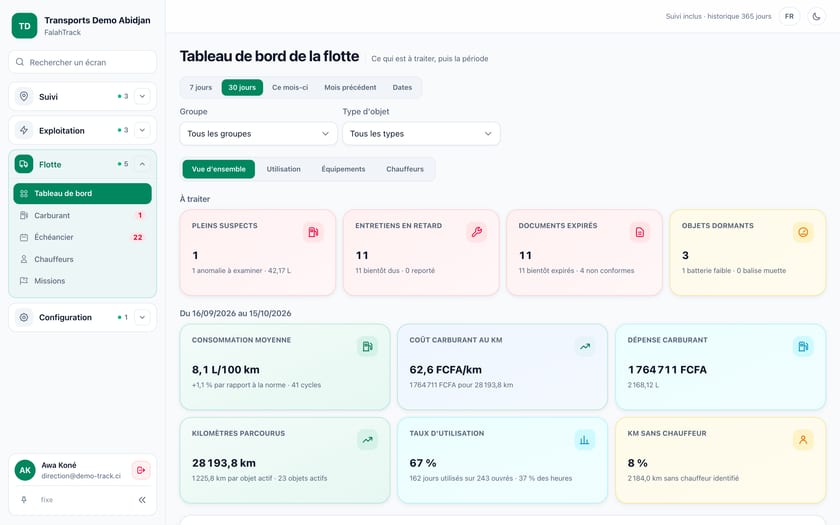840x525 pixels.
Task: Click the 67 % utilisation value
Action: click(x=423, y=463)
